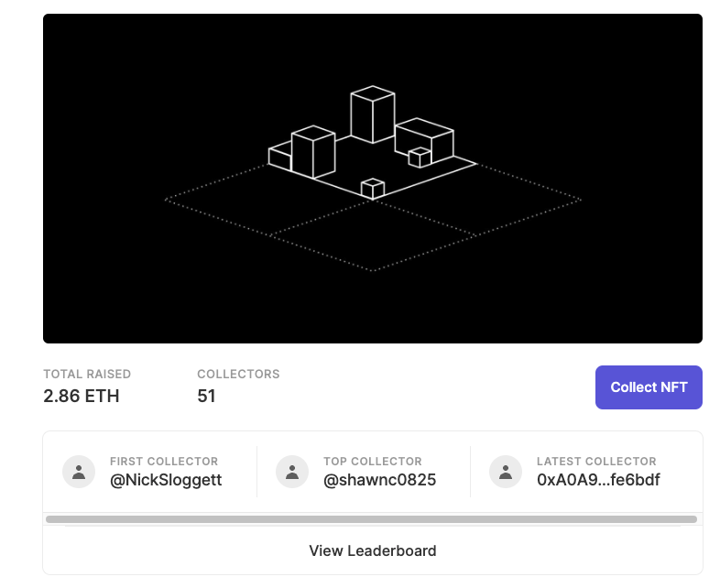Click the Total Raised label
Image resolution: width=720 pixels, height=588 pixels.
click(87, 374)
